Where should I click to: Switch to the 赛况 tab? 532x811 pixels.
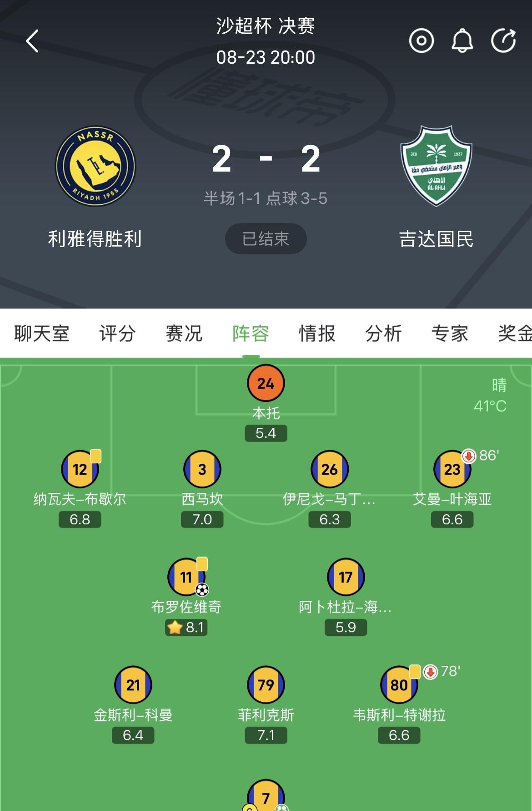coord(184,334)
